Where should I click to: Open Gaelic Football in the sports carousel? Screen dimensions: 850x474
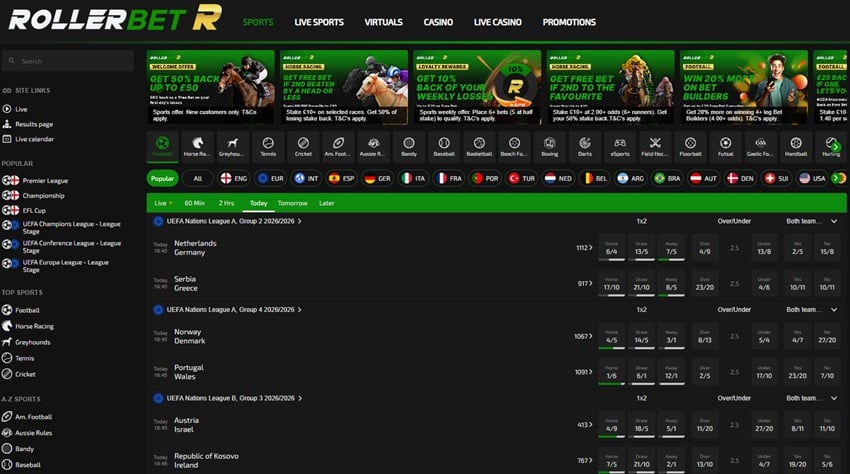click(x=761, y=146)
